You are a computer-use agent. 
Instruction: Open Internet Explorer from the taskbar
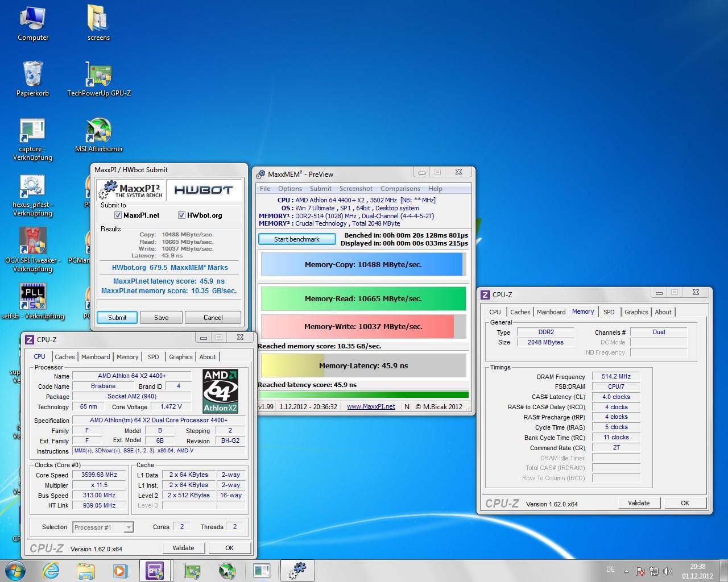point(51,571)
